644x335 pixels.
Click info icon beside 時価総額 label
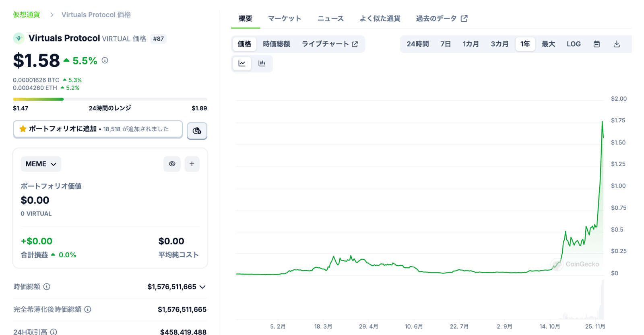(x=47, y=287)
